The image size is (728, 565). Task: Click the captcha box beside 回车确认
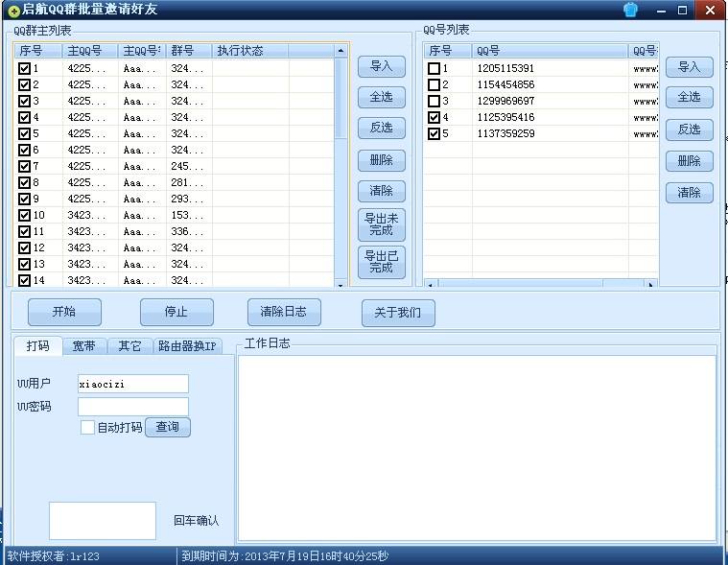pos(103,521)
